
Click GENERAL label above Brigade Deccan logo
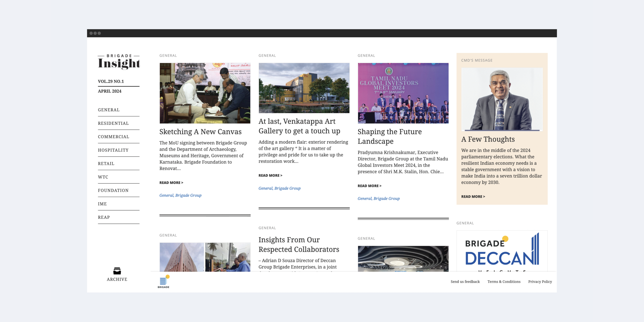465,223
